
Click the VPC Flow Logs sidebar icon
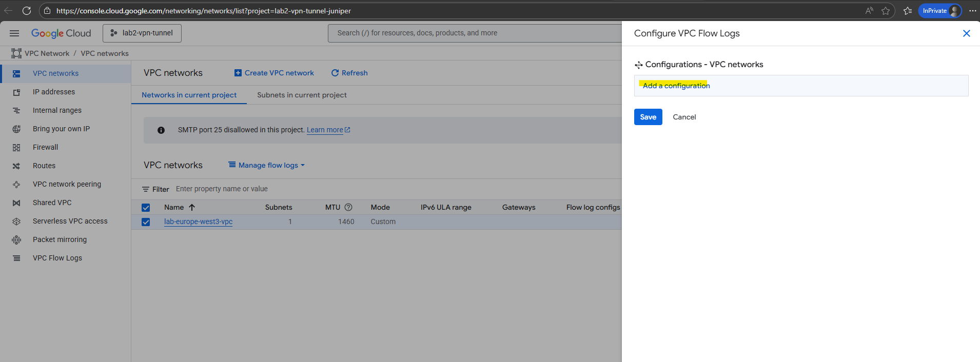16,258
